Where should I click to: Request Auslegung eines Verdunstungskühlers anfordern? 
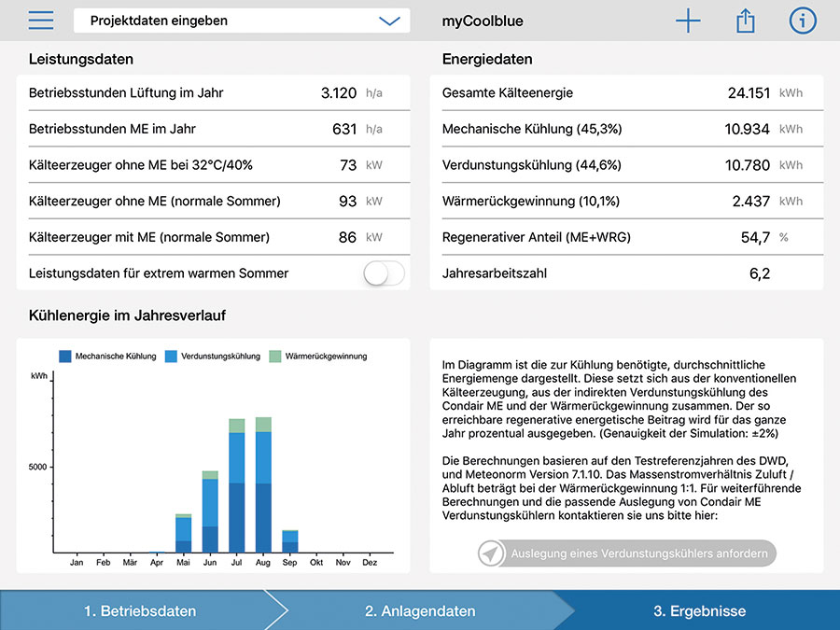pyautogui.click(x=627, y=553)
